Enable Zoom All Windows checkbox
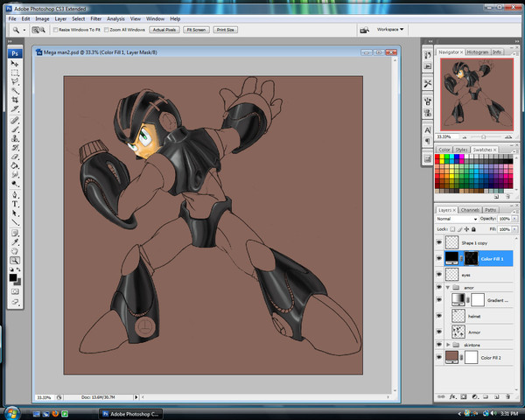Image resolution: width=525 pixels, height=420 pixels. coord(107,30)
